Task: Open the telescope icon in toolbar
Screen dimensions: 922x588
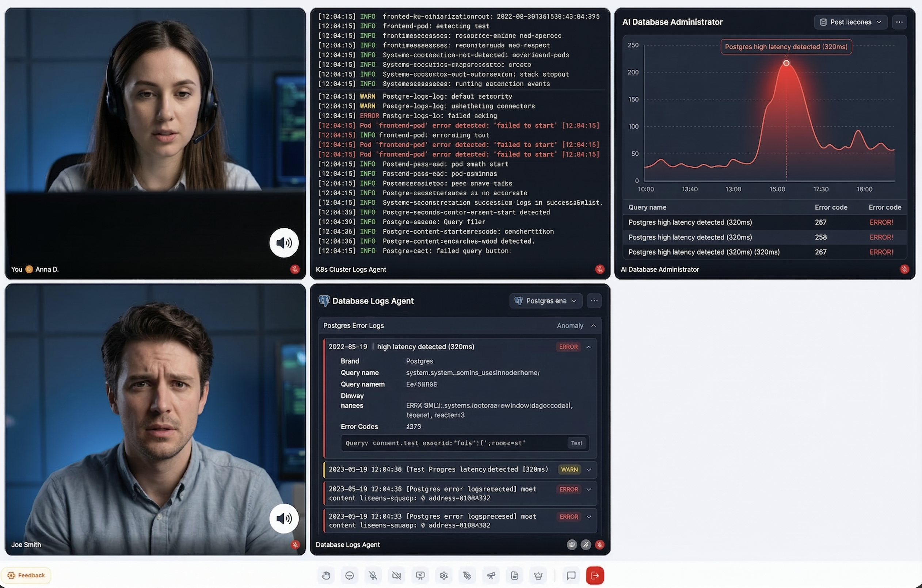Action: coord(491,575)
